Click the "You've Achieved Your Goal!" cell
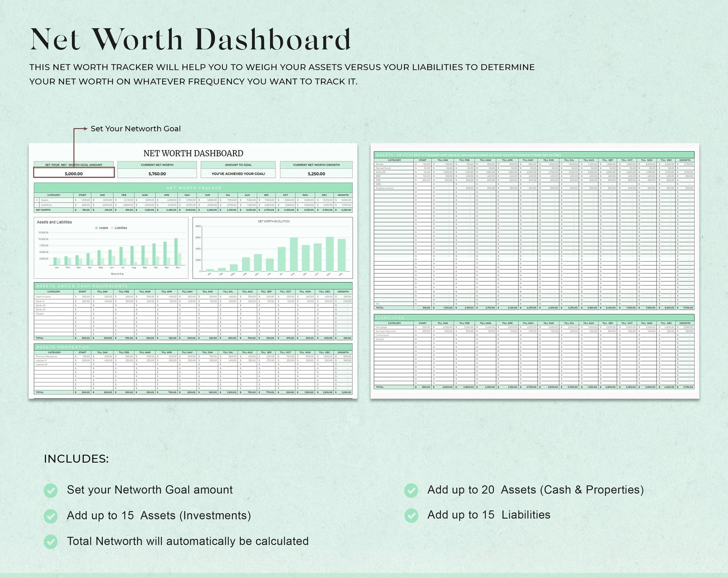Screen dimensions: 728x578 tap(238, 174)
